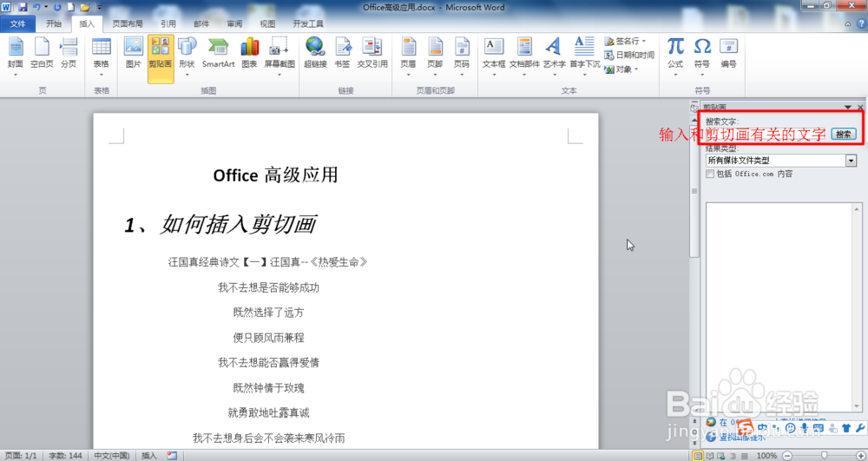868x461 pixels.
Task: Click the word count (字数: 144) status
Action: coord(65,456)
